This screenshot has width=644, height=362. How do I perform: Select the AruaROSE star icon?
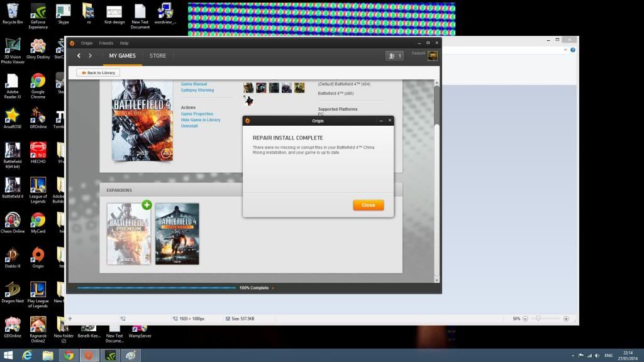point(13,119)
